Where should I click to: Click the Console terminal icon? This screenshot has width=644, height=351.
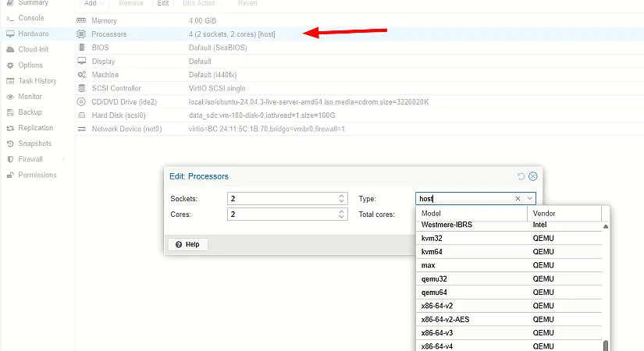[x=10, y=19]
